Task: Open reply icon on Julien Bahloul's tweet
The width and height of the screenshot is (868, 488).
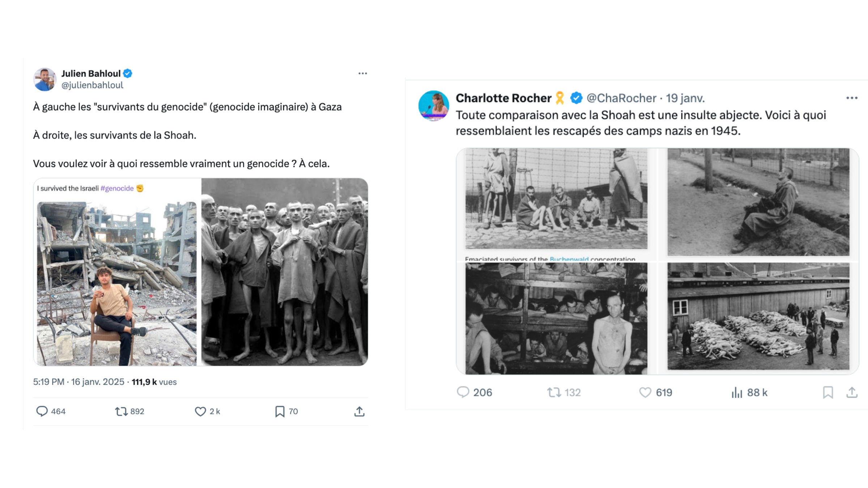Action: click(42, 411)
